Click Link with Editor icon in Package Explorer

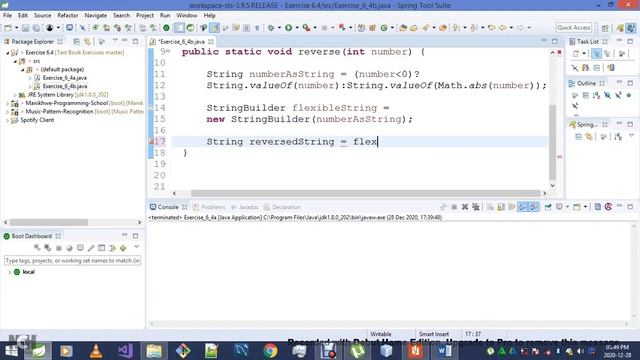(87, 41)
